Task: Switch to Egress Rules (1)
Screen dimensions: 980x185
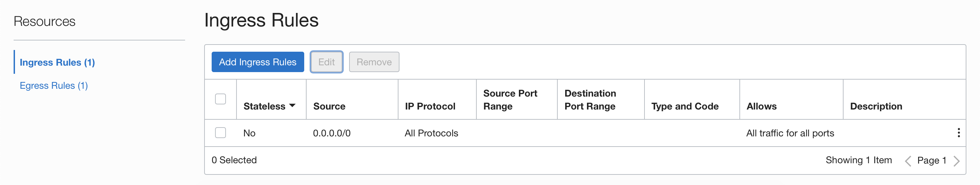Action: (54, 85)
